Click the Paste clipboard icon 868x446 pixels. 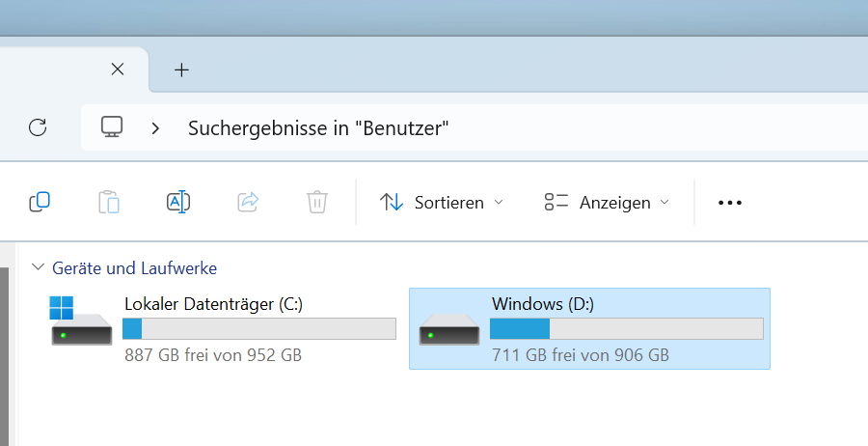(109, 202)
